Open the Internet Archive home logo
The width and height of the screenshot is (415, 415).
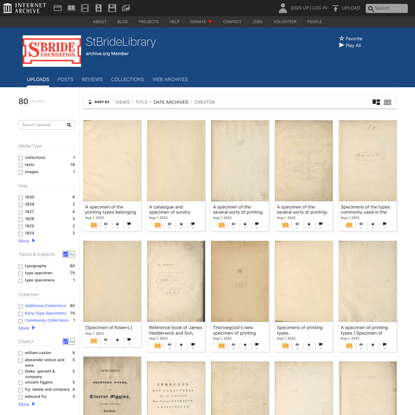click(24, 8)
